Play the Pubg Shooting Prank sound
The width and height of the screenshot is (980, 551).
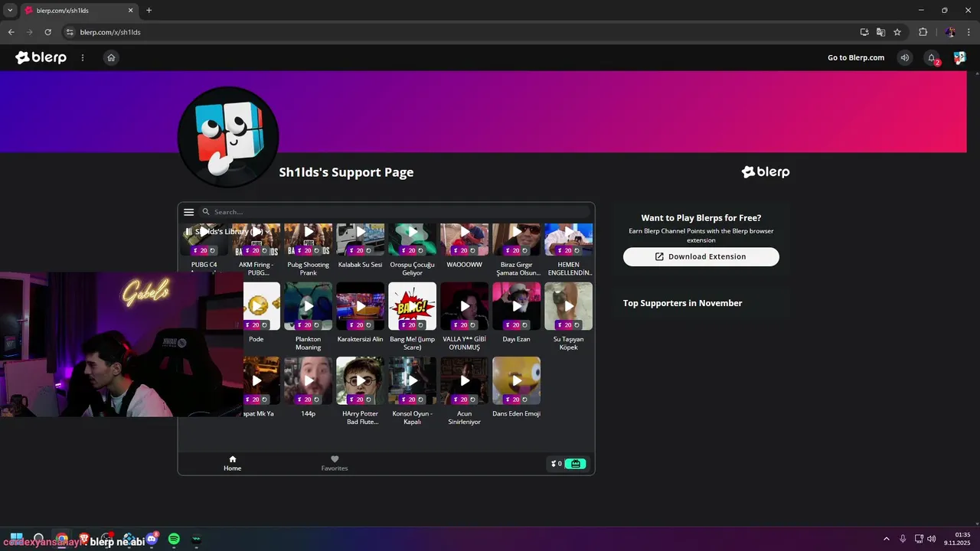click(x=309, y=232)
